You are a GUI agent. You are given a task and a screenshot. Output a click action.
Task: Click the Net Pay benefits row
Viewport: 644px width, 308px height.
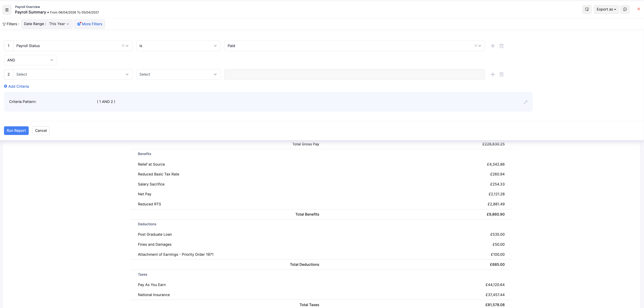(321, 194)
